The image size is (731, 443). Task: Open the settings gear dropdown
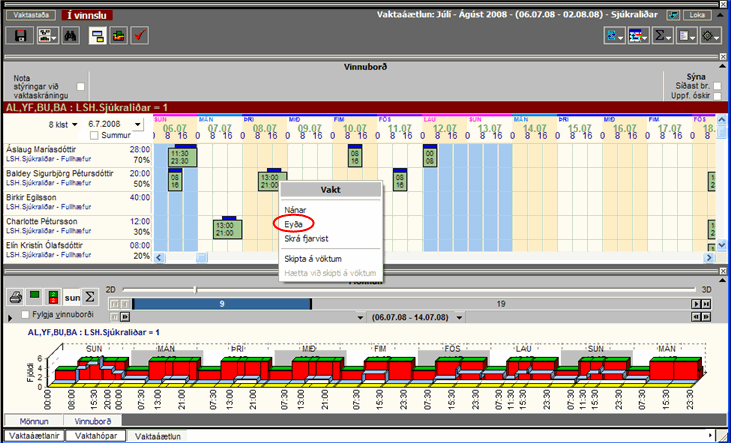coord(710,36)
